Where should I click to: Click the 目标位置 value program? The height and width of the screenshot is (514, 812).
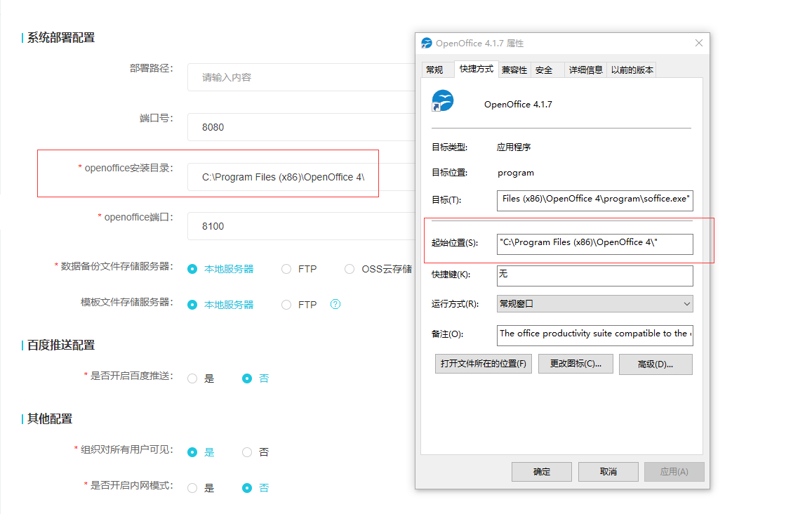(x=515, y=173)
